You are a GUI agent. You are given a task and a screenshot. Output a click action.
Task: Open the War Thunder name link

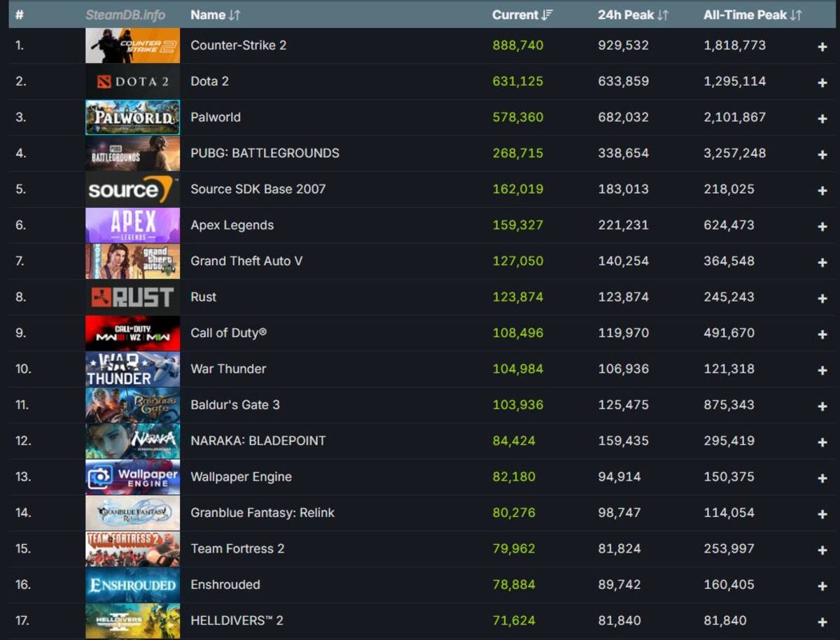click(228, 369)
